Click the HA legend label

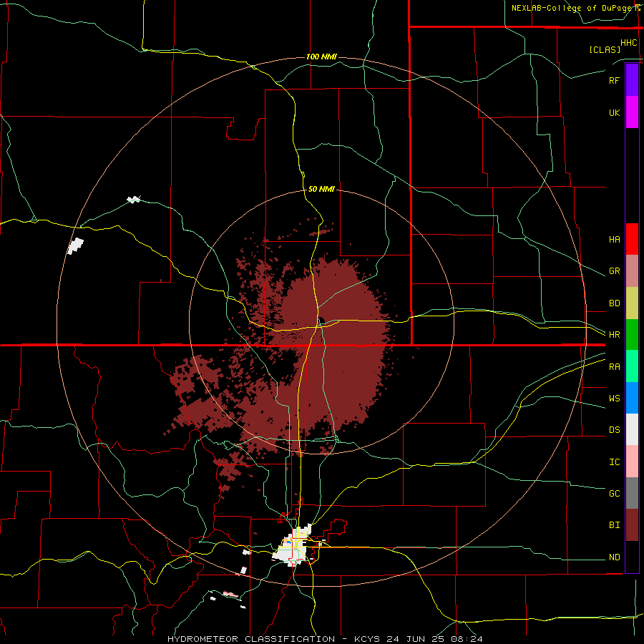pos(614,240)
